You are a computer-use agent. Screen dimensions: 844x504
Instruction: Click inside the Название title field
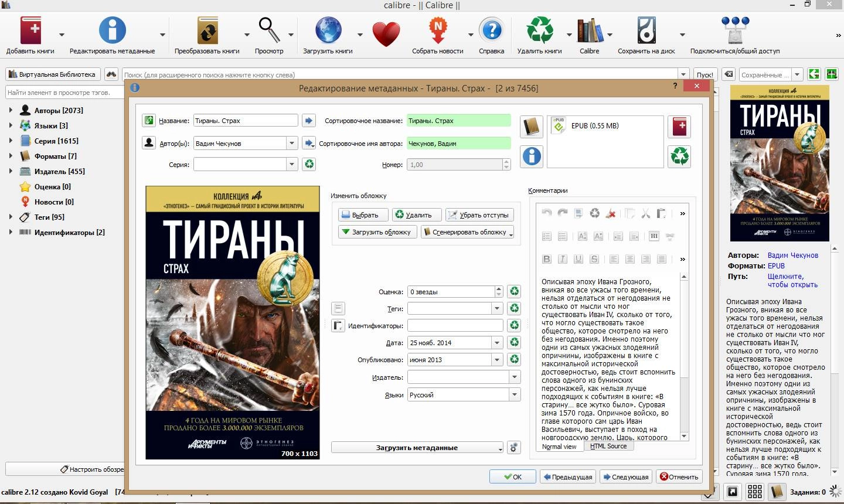coord(246,121)
